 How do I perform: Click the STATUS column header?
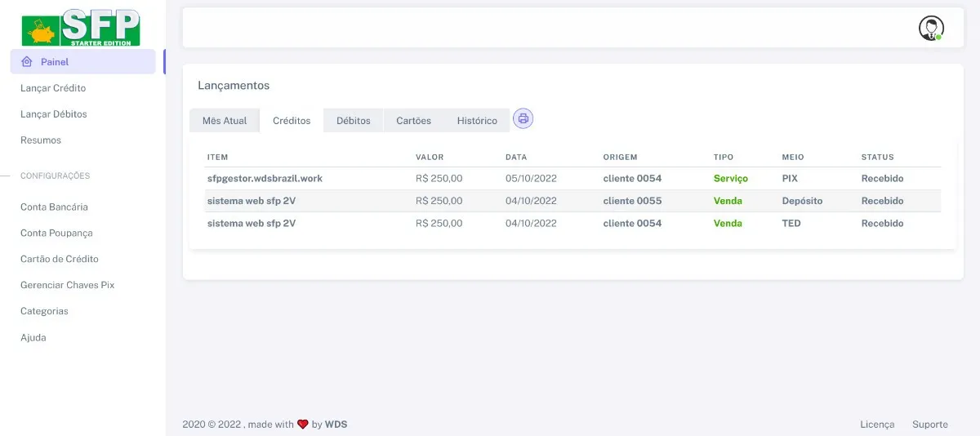[878, 157]
